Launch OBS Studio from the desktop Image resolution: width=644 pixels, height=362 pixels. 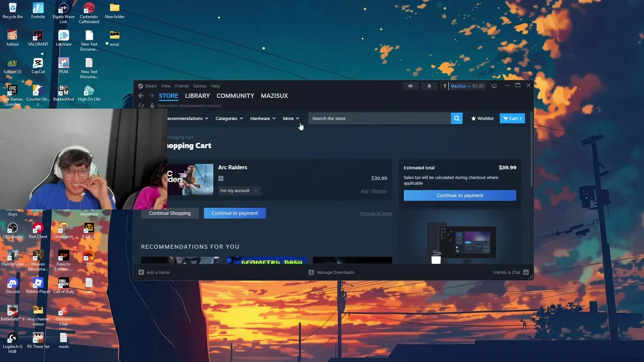(x=13, y=231)
